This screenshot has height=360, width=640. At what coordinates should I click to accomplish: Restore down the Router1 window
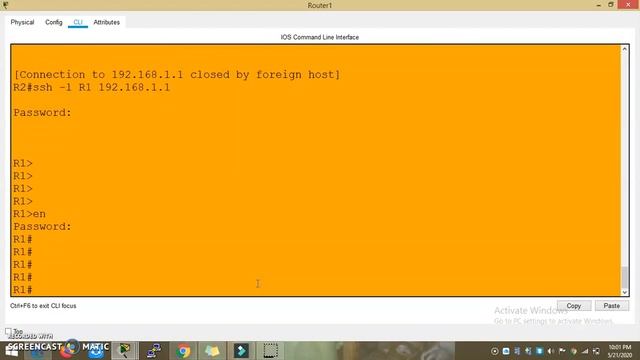(611, 5)
